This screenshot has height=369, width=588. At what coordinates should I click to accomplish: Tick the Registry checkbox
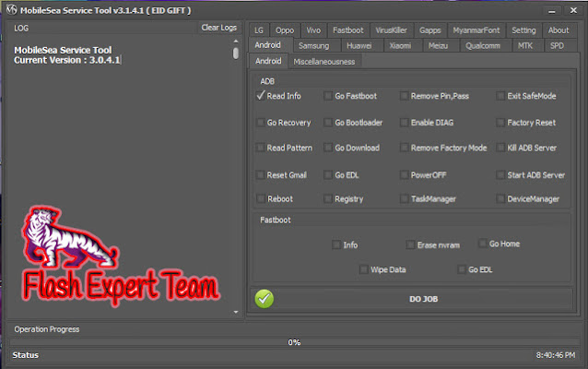[328, 198]
